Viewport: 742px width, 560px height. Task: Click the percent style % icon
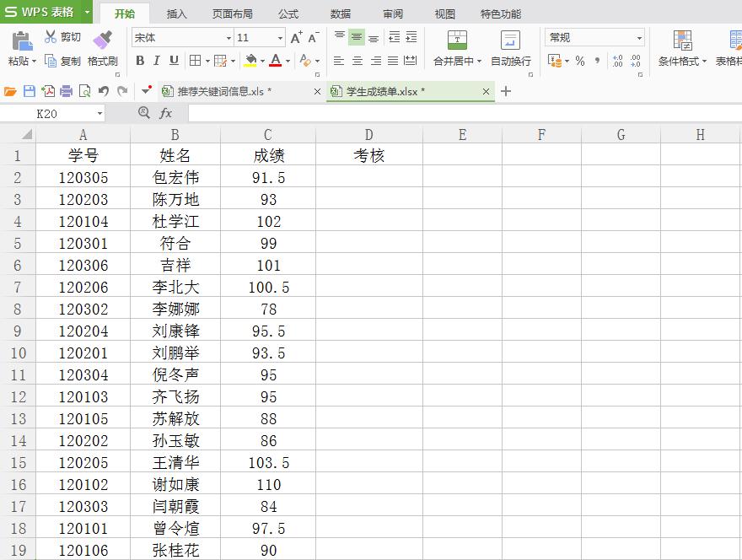579,61
